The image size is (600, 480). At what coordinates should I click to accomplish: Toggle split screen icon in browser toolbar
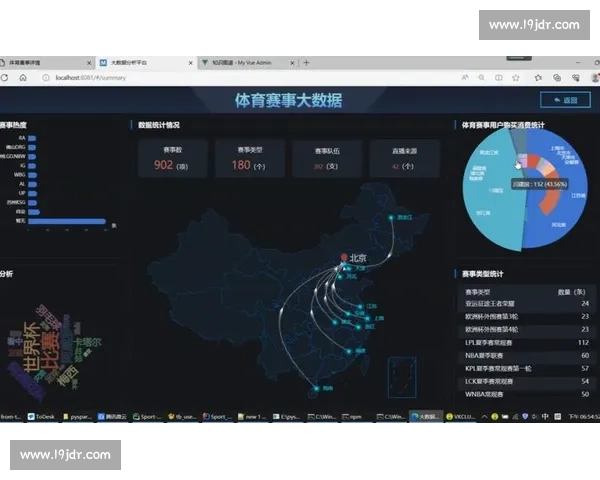tap(499, 78)
